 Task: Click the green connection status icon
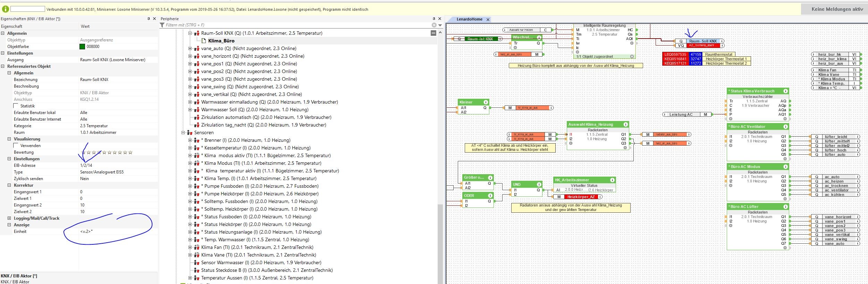click(x=5, y=9)
